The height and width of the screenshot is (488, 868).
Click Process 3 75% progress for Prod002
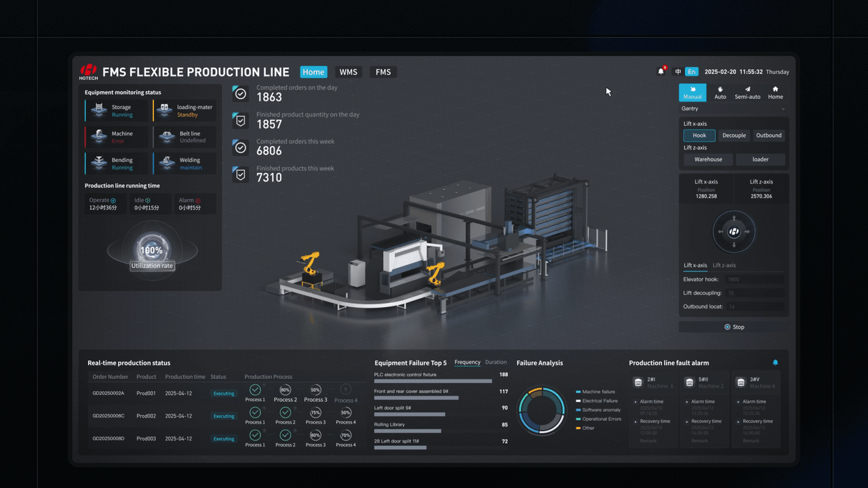tap(315, 412)
